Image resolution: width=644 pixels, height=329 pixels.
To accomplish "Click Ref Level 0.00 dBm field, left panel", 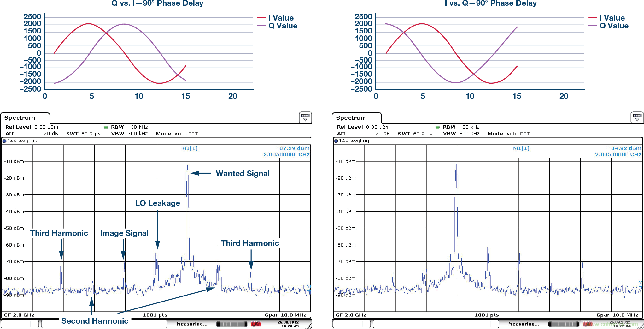I will (32, 127).
